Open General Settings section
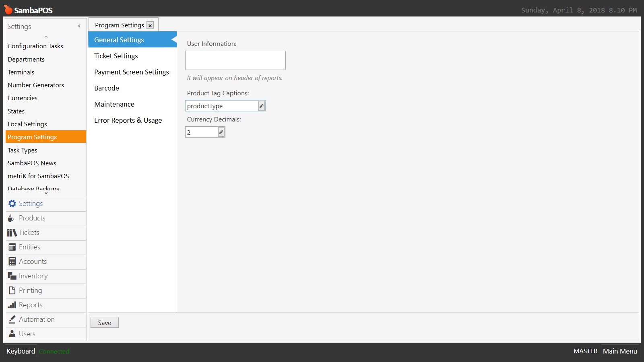 click(x=132, y=40)
